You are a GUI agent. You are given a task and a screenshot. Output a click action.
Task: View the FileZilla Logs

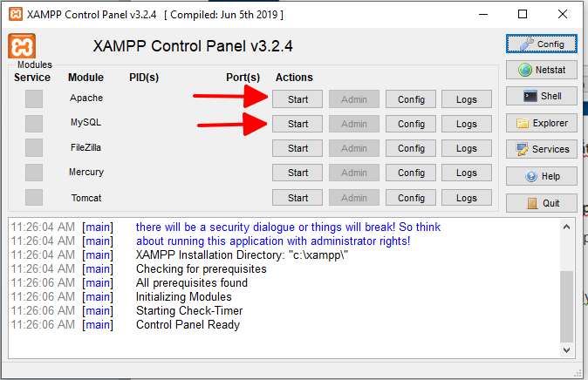tap(467, 148)
